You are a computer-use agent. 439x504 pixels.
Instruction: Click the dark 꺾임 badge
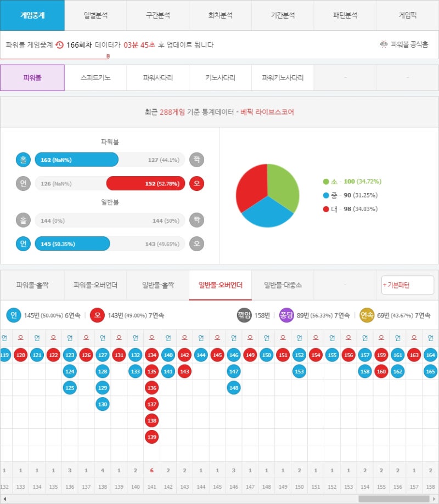(x=244, y=315)
